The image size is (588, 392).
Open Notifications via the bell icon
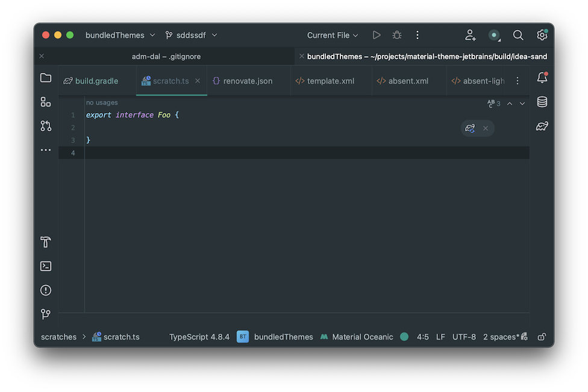pos(542,77)
